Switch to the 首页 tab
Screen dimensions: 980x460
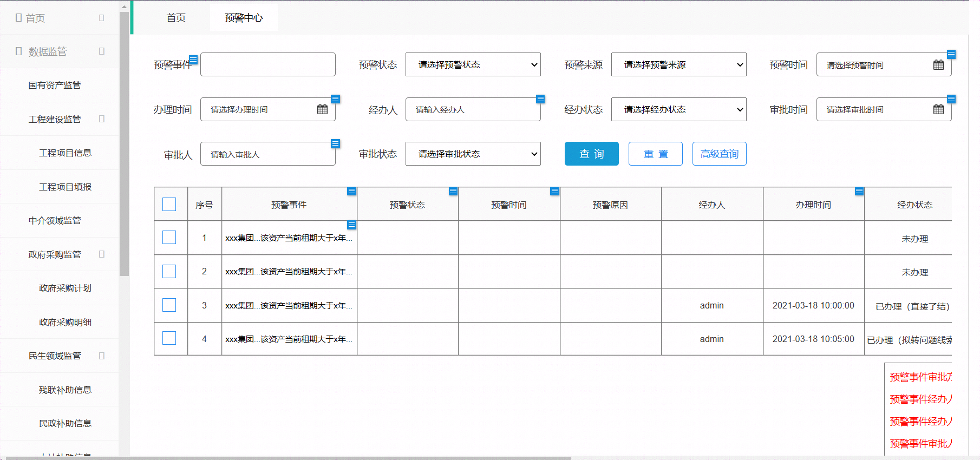tap(176, 18)
